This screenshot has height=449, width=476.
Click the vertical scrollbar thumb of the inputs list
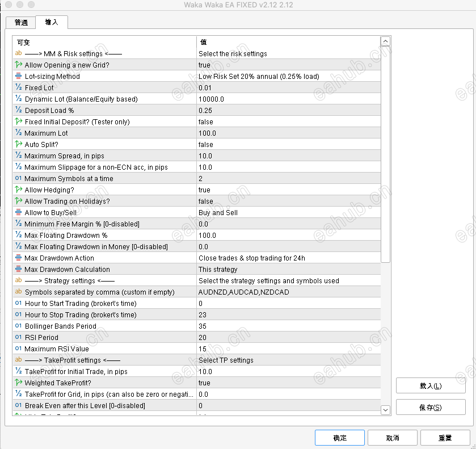385,154
